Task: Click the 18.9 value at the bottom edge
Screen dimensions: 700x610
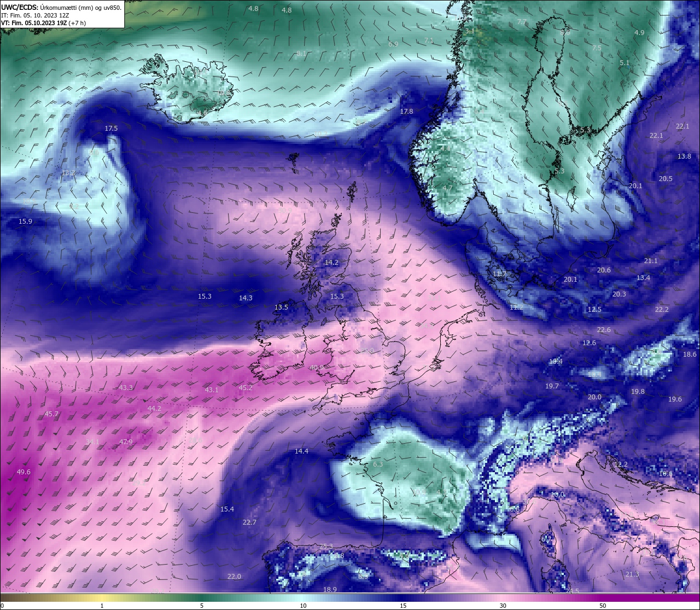Action: pyautogui.click(x=330, y=589)
